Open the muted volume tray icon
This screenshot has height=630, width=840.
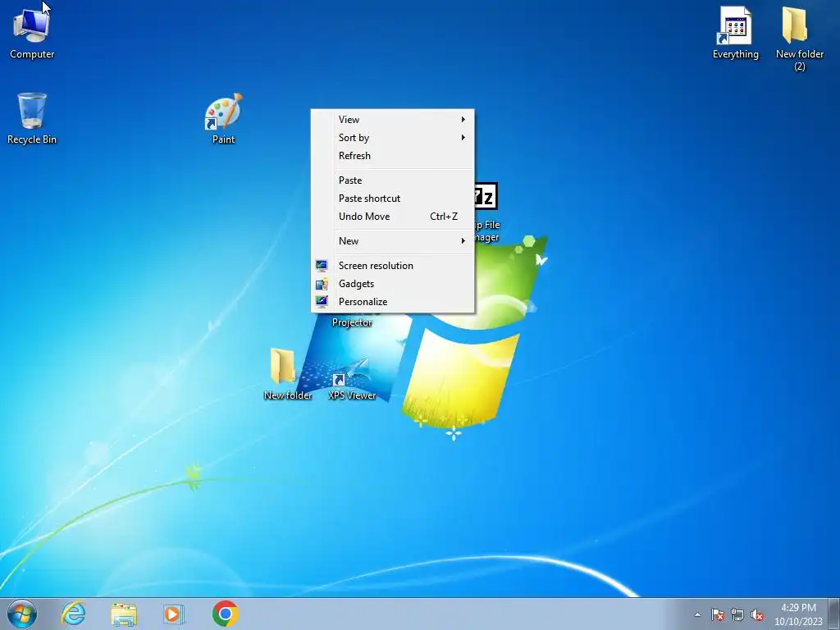[757, 614]
